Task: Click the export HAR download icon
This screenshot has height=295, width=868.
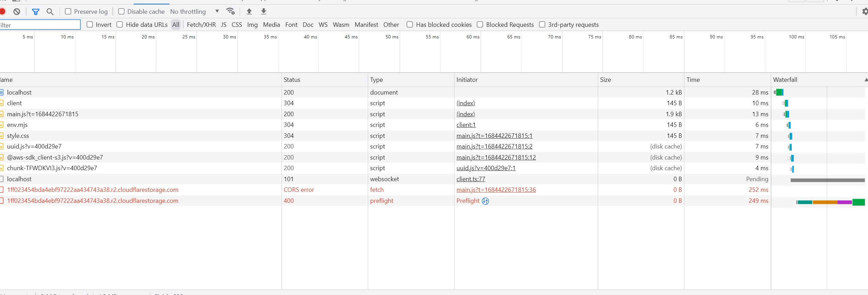Action: (264, 11)
